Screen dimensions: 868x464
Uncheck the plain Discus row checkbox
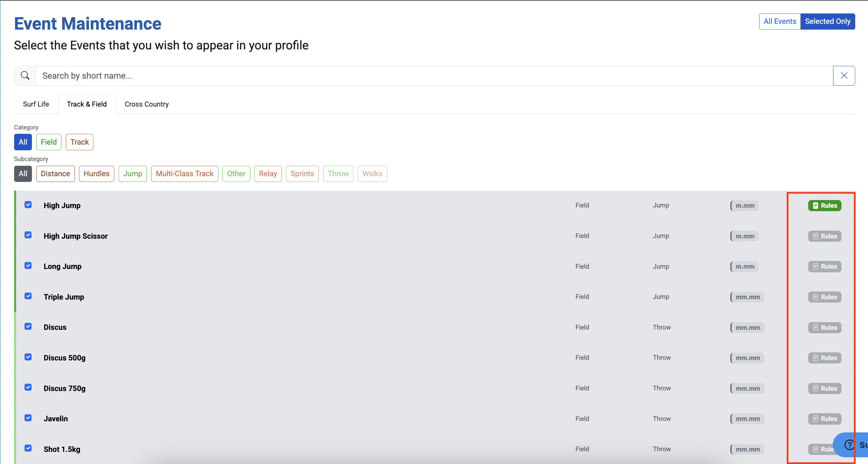(x=28, y=326)
